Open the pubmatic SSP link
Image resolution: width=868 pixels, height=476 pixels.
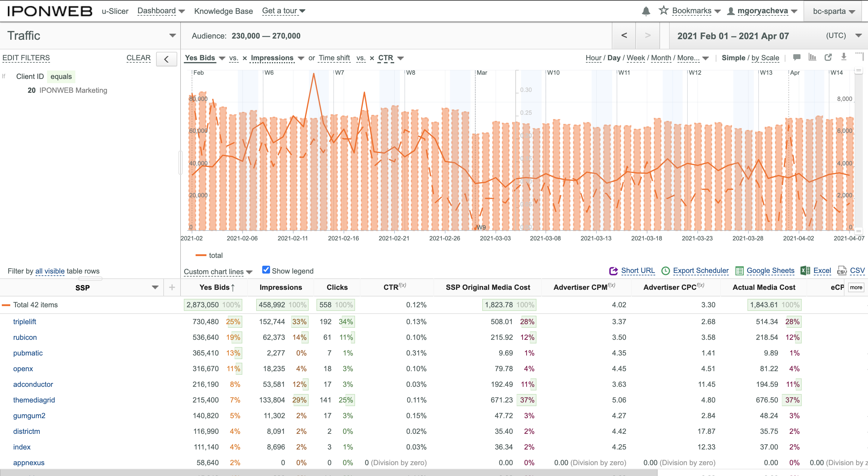coord(28,353)
